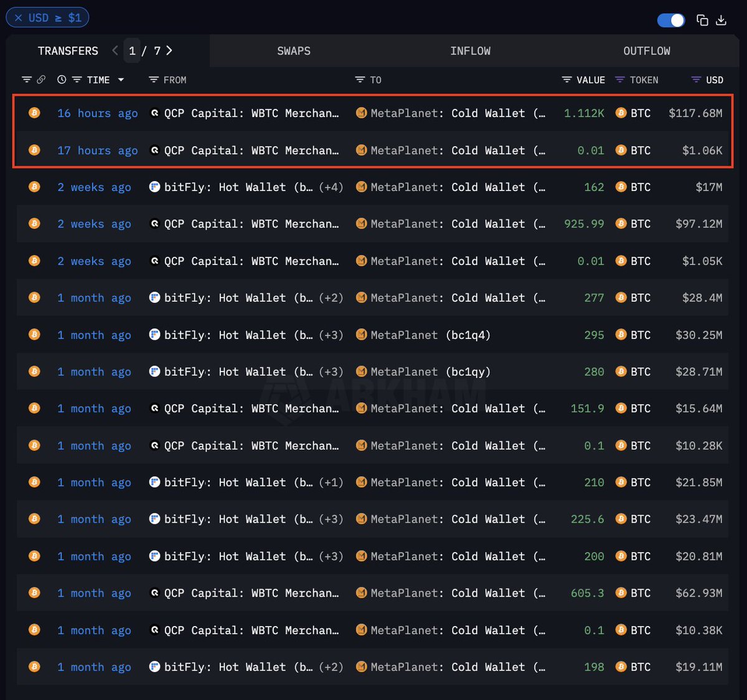Click the 151.9 transfer value

tap(587, 408)
